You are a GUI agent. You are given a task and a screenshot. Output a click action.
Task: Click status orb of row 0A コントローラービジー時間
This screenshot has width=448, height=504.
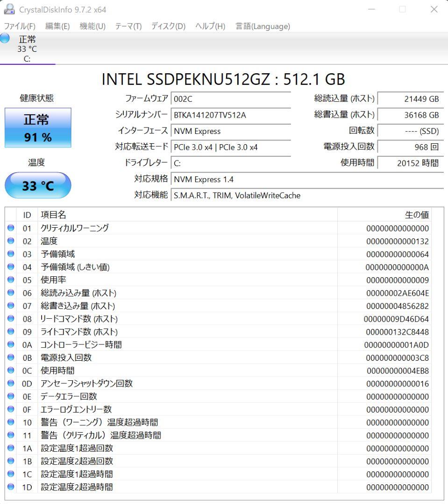click(11, 344)
